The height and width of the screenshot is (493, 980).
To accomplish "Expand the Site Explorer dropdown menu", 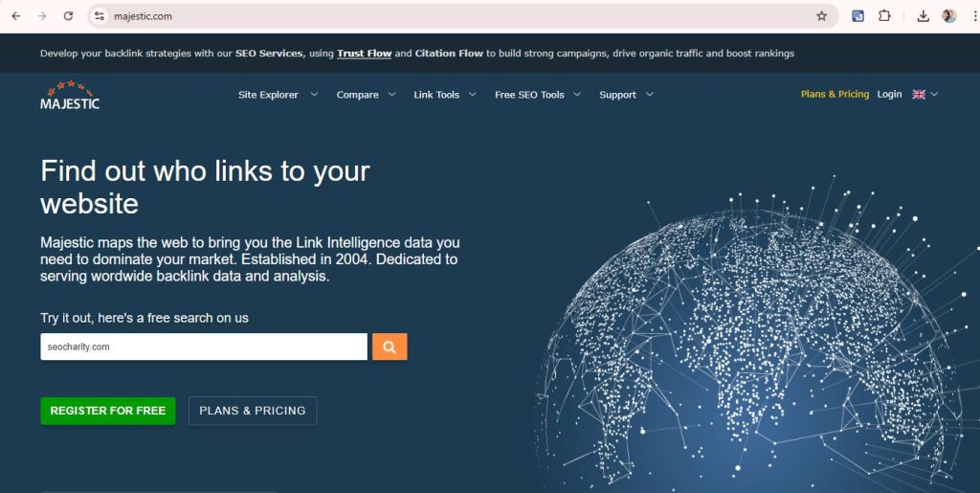I will click(x=278, y=95).
